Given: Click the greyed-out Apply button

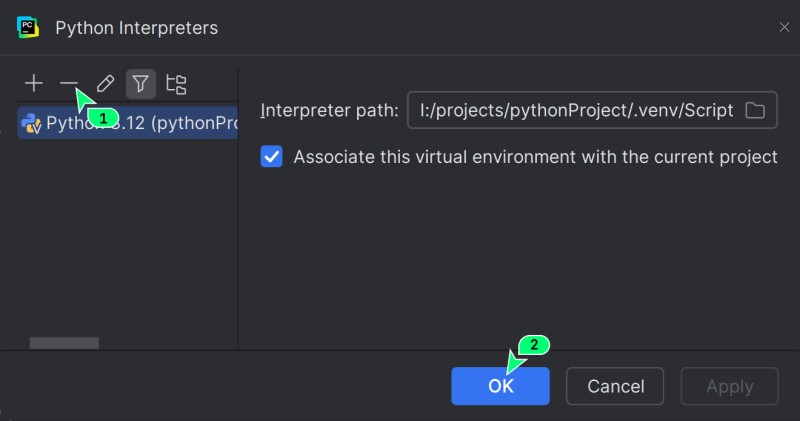Looking at the screenshot, I should click(729, 386).
